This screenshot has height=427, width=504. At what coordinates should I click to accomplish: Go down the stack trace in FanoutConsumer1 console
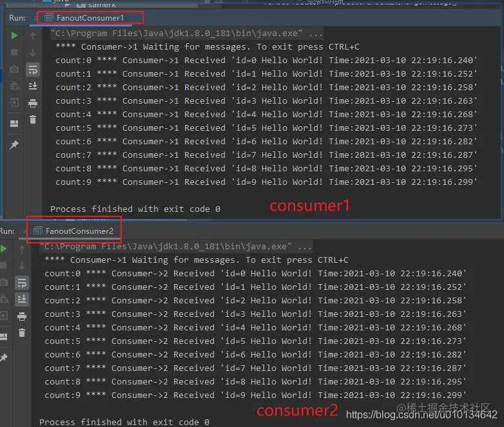tap(33, 53)
